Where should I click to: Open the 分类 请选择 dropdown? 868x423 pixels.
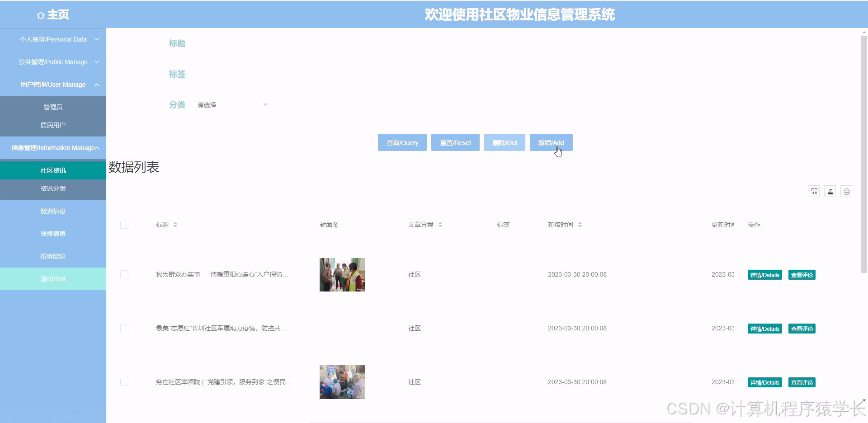coord(232,105)
